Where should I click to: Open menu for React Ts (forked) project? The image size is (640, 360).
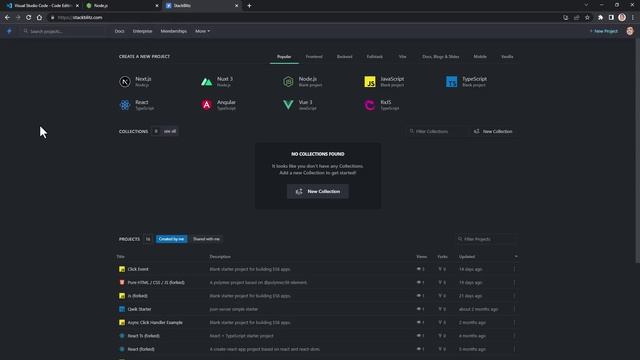point(514,336)
